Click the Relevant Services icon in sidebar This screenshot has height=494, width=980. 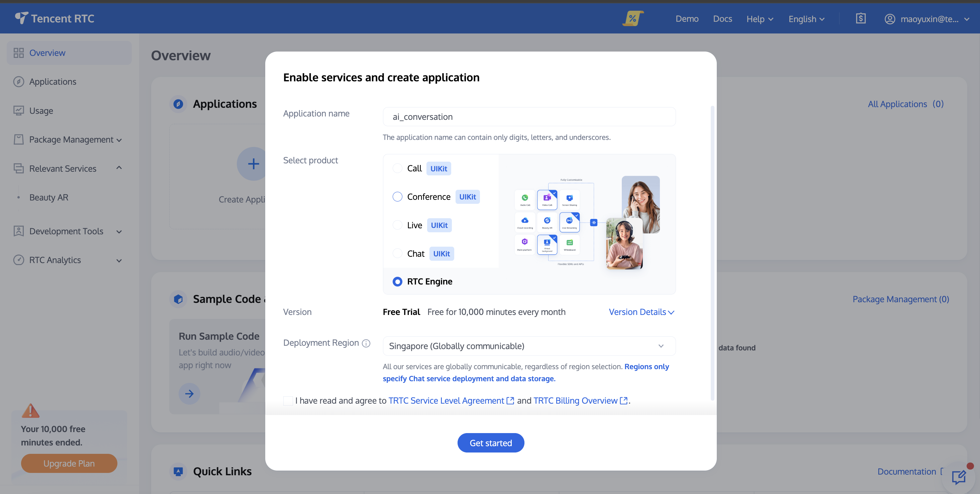coord(19,169)
